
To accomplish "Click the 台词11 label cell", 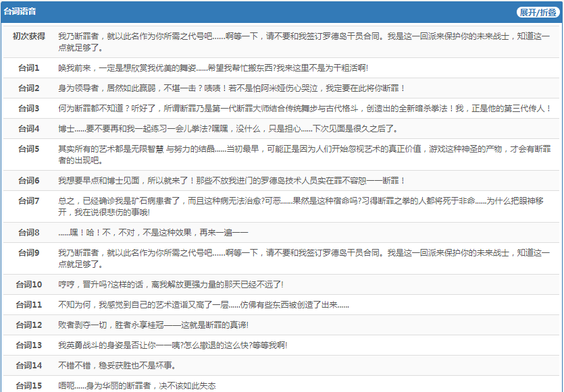I will [29, 305].
